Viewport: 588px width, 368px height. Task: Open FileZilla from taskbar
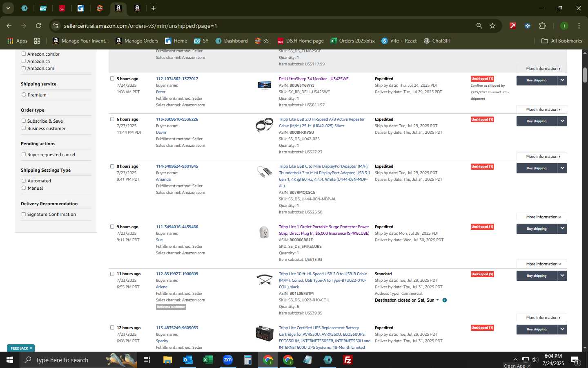(x=348, y=360)
